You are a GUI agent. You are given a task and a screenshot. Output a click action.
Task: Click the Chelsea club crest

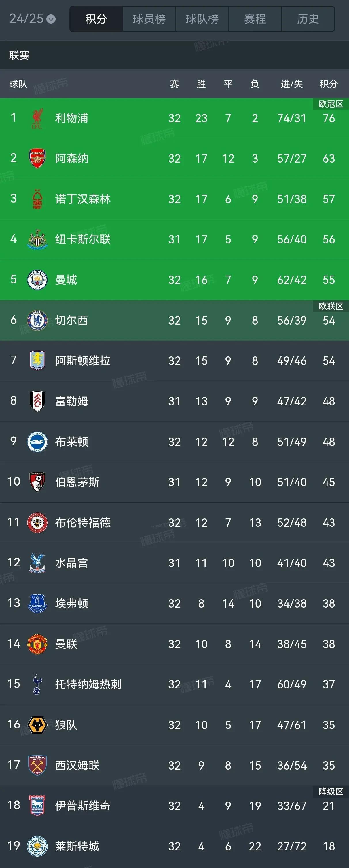point(37,320)
